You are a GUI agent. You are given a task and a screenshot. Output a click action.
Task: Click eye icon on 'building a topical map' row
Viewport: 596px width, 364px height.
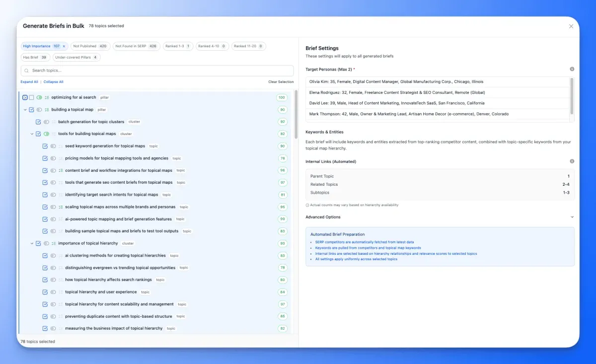[39, 110]
